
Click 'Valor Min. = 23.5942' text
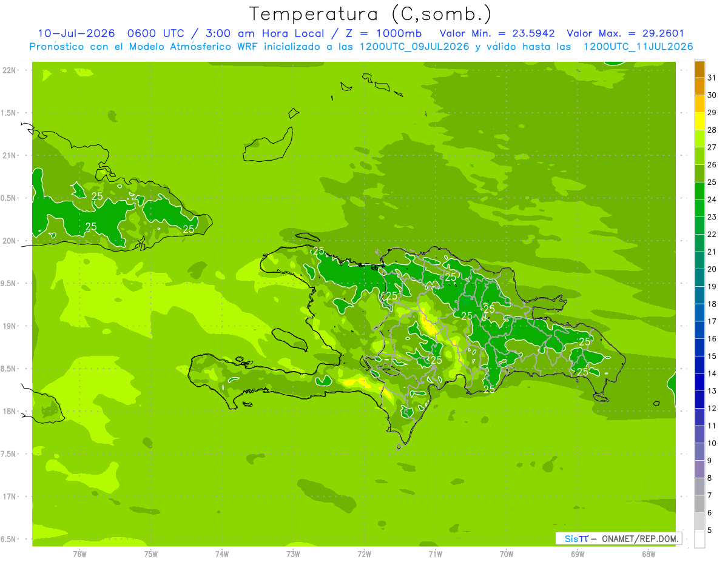(497, 33)
